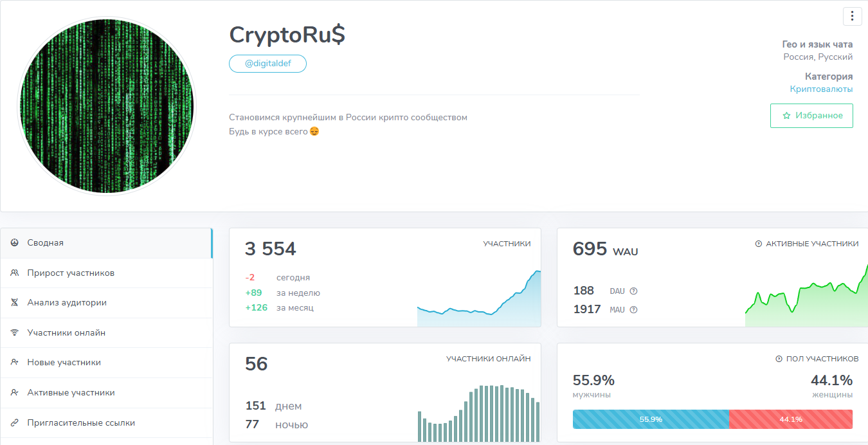Click the star icon in Избранное
The image size is (868, 445).
[786, 116]
